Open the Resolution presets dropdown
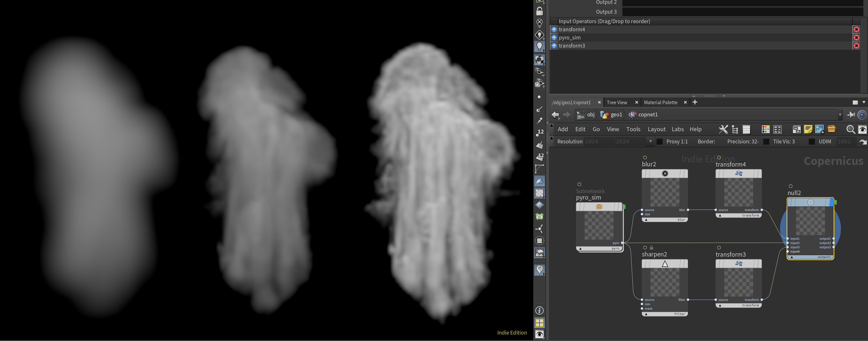The image size is (868, 341). [650, 142]
